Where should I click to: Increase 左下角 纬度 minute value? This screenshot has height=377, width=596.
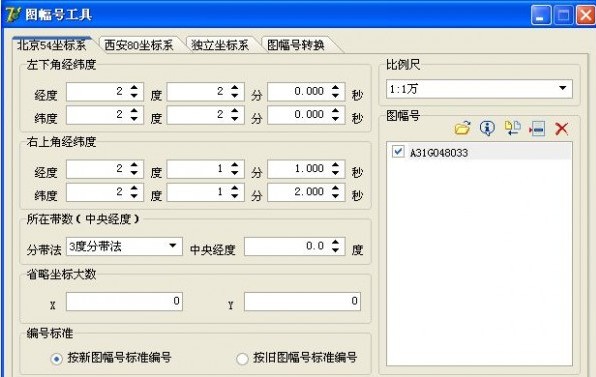click(x=235, y=110)
